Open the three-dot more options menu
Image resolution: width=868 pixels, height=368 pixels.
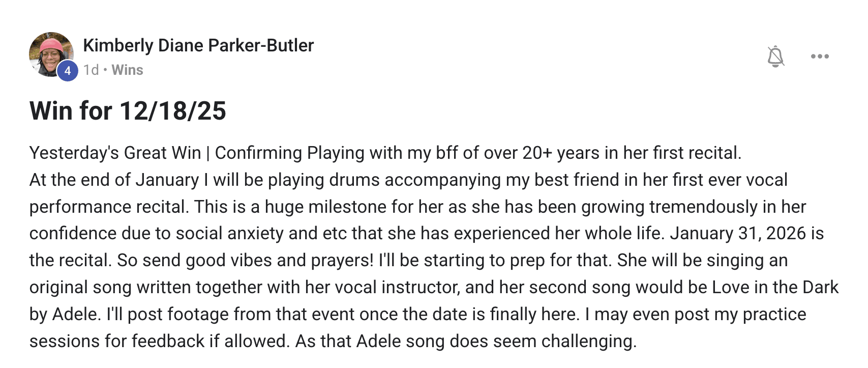coord(820,56)
